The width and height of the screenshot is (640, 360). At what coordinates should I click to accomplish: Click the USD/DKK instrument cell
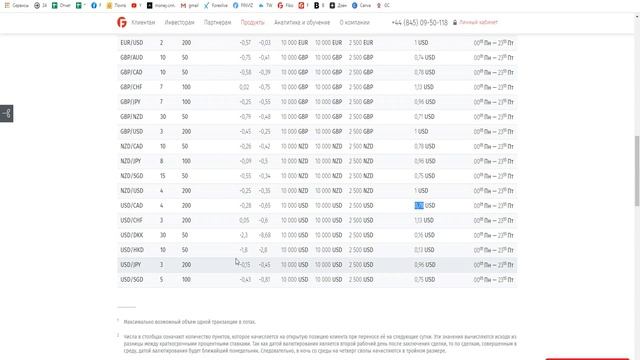coord(132,235)
